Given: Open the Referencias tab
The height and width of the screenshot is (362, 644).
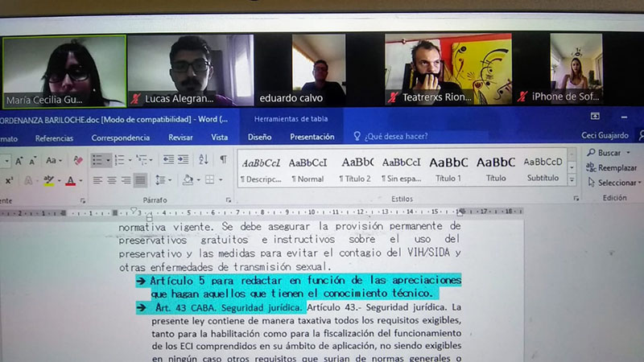Looking at the screenshot, I should (x=54, y=138).
